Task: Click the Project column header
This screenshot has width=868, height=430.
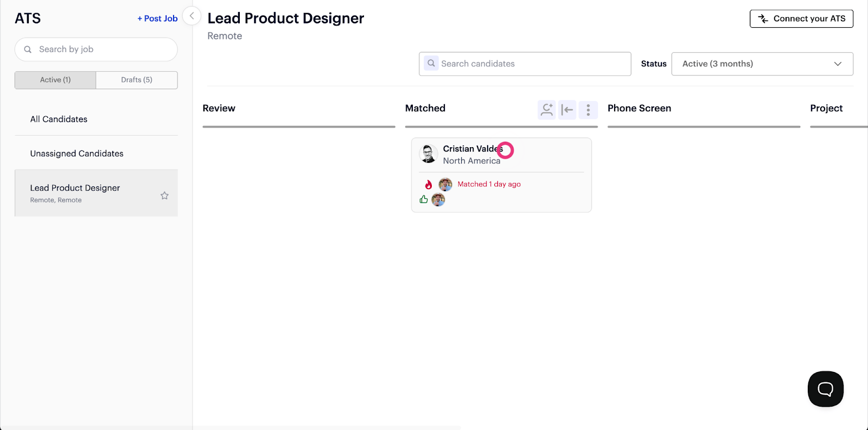Action: (x=826, y=108)
